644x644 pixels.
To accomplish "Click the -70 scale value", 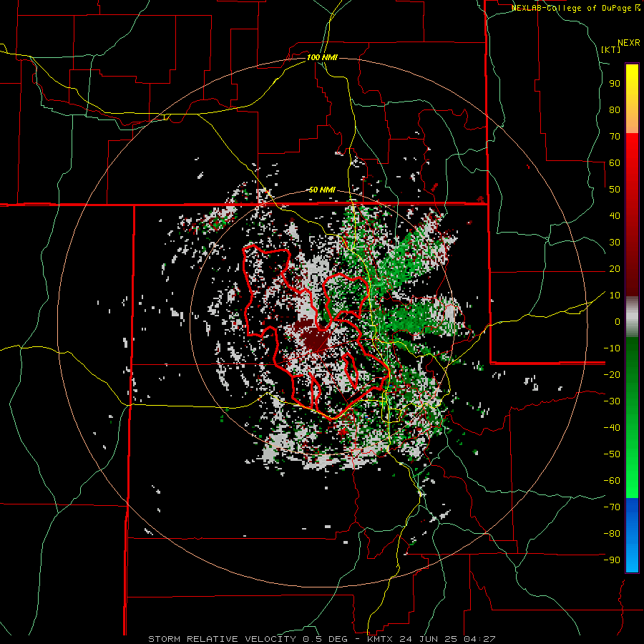I will tap(612, 507).
